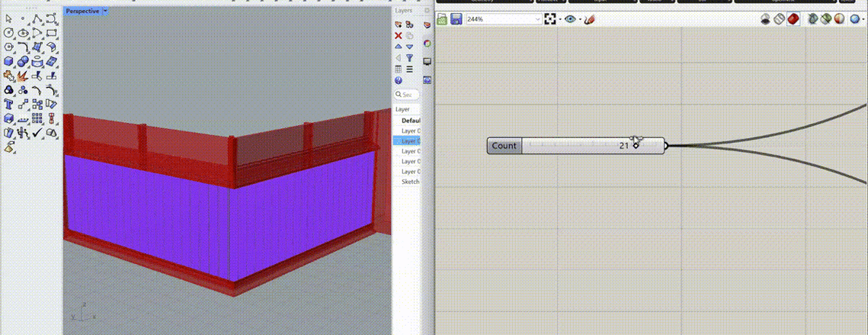Toggle shaded red preview mode in Grasshopper

[x=793, y=19]
